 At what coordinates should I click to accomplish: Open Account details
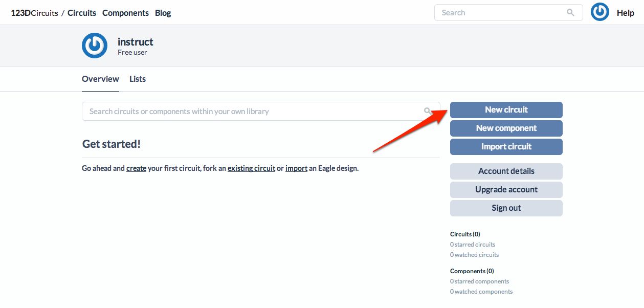point(506,171)
